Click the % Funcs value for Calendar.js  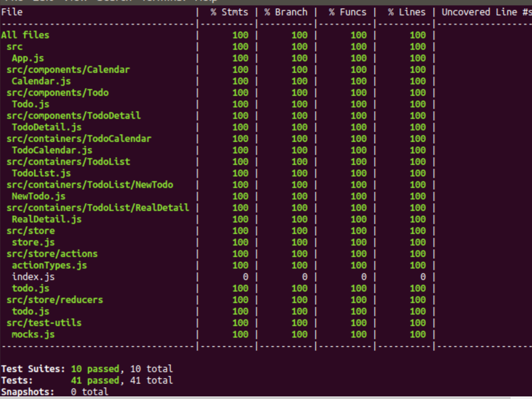coord(358,81)
